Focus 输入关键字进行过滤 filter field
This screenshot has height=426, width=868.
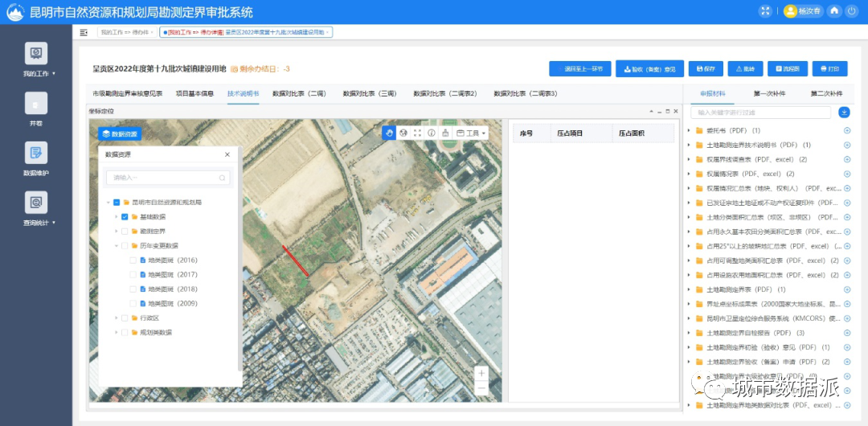(x=760, y=113)
